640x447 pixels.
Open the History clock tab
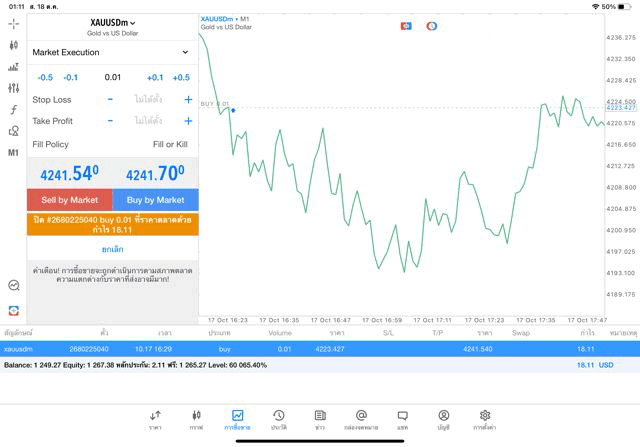pos(279,419)
